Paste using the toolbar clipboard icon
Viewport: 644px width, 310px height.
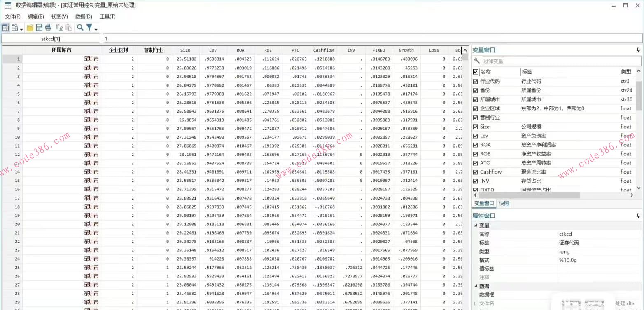69,28
